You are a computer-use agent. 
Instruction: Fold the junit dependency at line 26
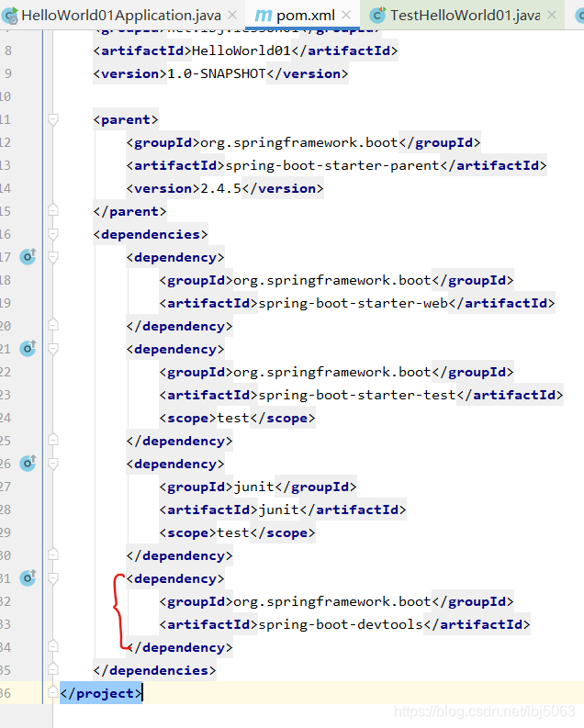pos(53,464)
